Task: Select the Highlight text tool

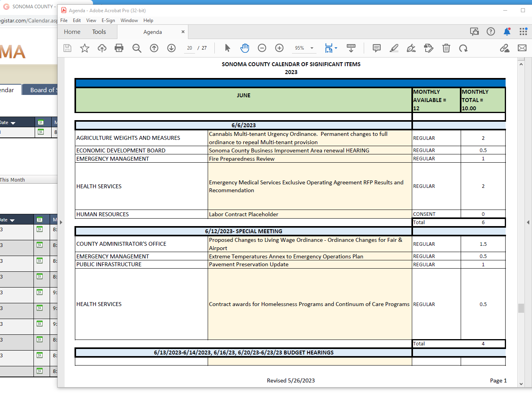Action: click(x=394, y=48)
